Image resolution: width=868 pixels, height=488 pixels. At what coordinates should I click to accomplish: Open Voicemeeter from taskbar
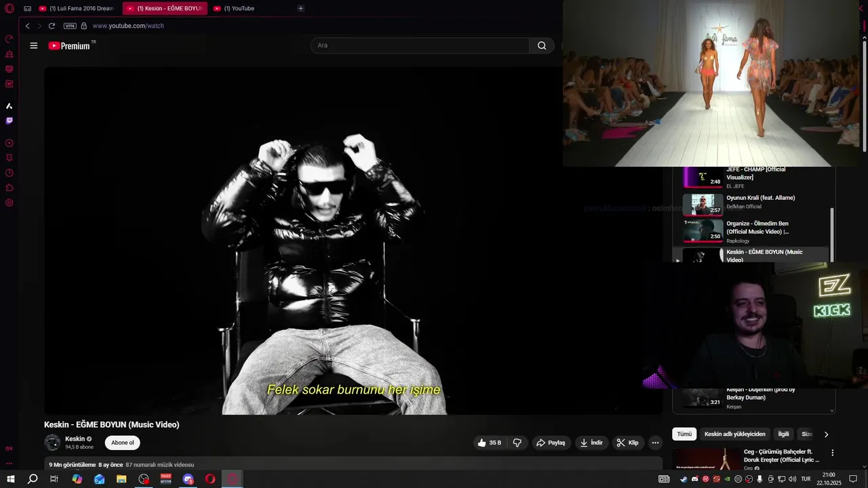tap(166, 479)
